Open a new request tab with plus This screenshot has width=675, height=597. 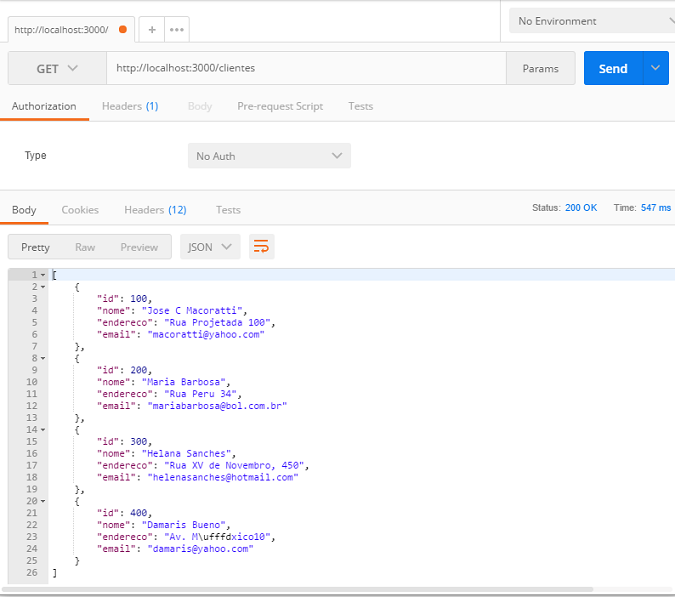point(152,30)
